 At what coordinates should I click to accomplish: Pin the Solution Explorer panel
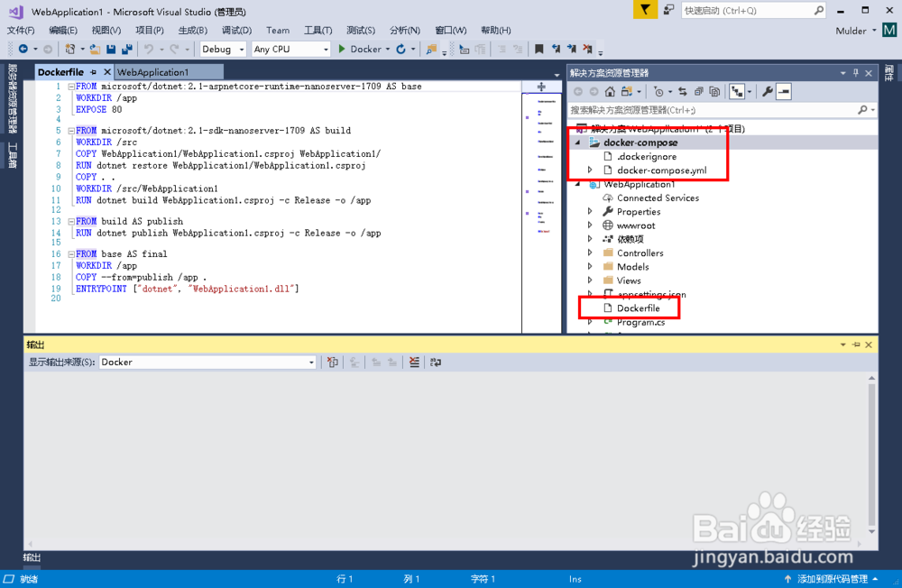[857, 73]
